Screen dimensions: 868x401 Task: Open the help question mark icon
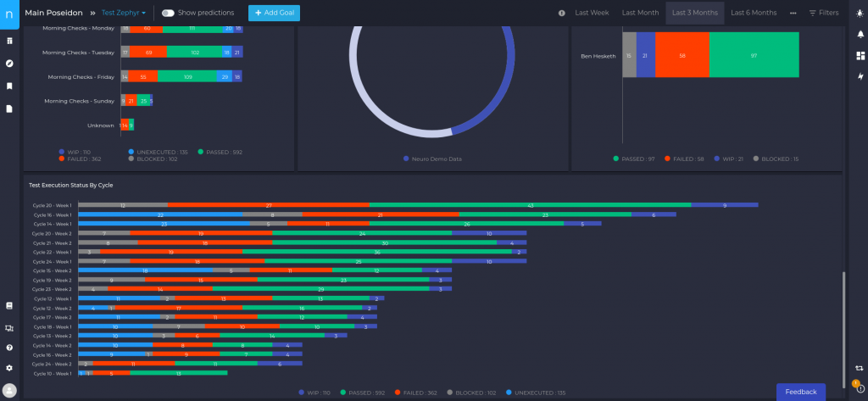(x=9, y=348)
